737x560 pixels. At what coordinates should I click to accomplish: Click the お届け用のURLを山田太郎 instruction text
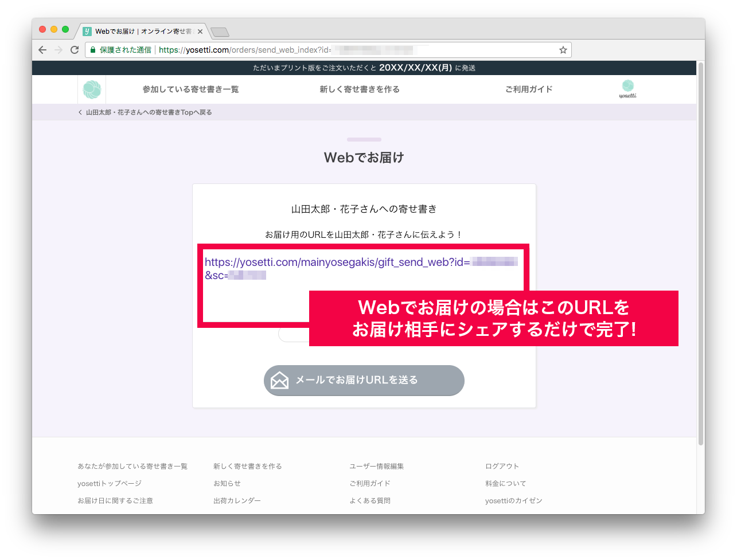(364, 234)
